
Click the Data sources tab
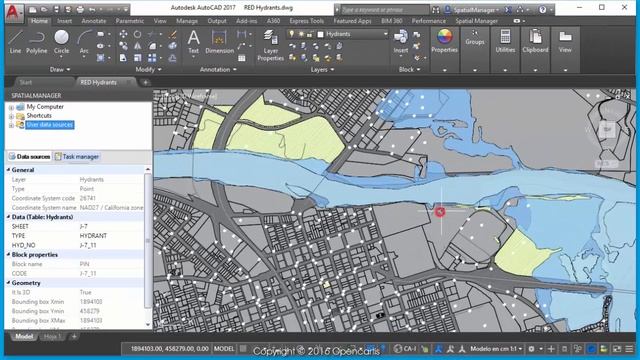(29, 157)
